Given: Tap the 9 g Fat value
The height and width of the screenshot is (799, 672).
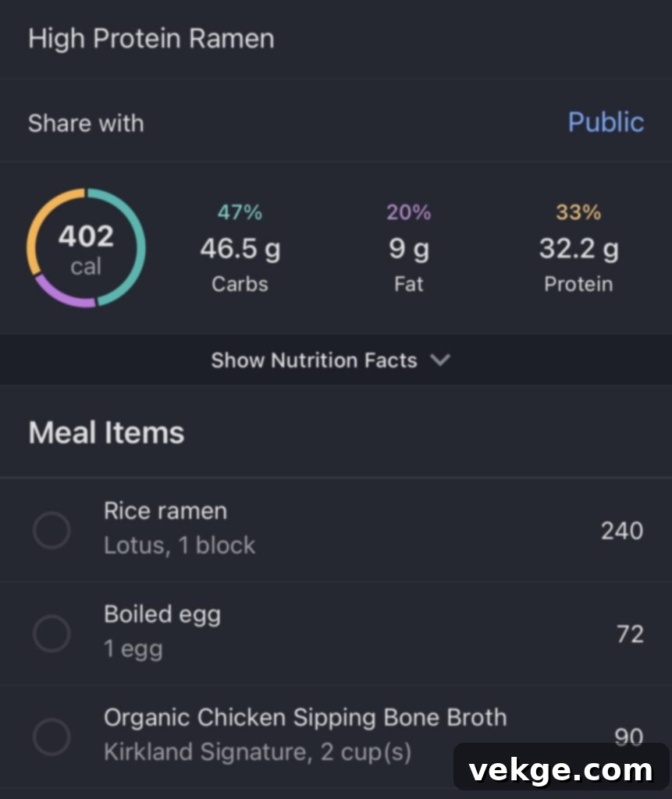Looking at the screenshot, I should (x=409, y=250).
